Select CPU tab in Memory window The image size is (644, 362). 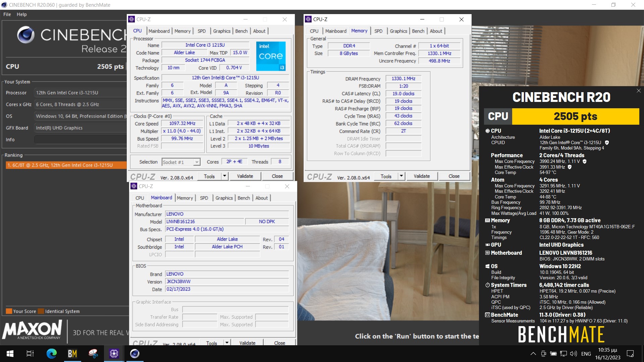[314, 31]
